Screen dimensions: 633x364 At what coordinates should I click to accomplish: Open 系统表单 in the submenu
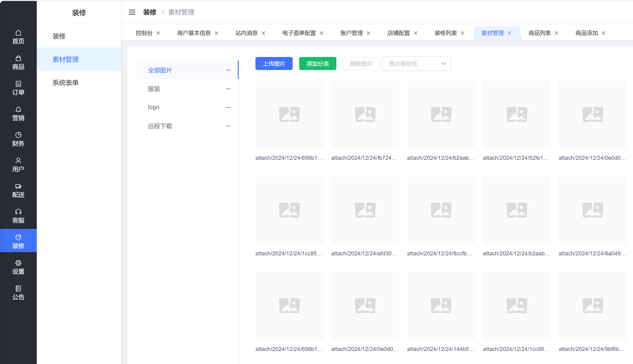[79, 83]
